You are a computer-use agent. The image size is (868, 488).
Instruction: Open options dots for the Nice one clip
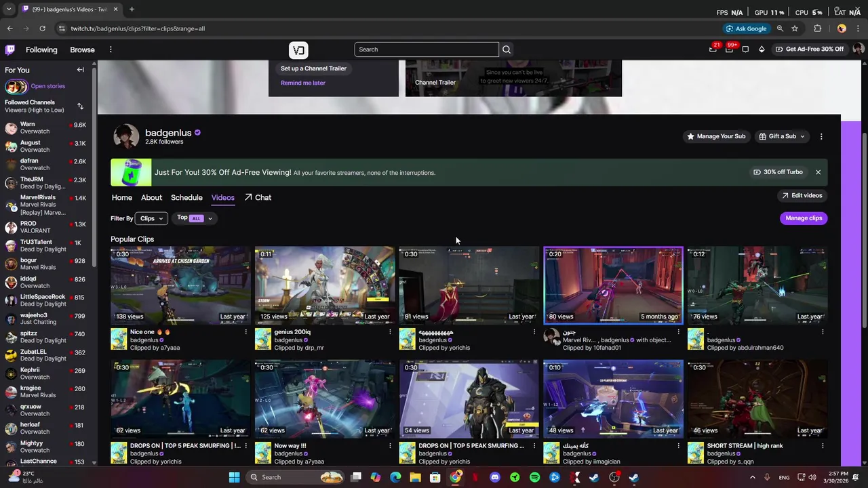[x=245, y=332]
